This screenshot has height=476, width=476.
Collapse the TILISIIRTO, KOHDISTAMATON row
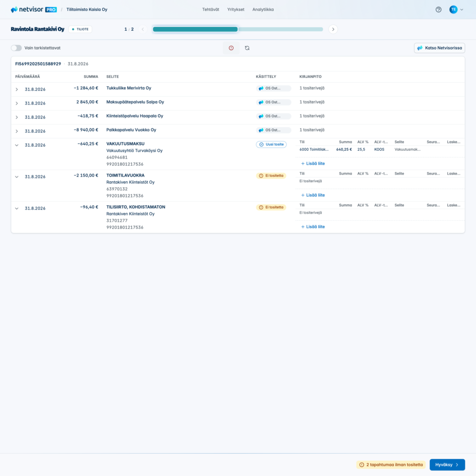17,209
